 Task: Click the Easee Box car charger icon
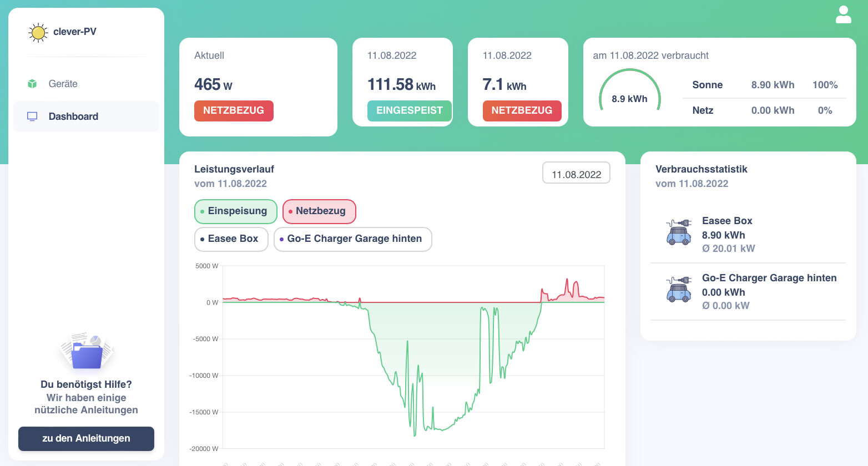679,232
